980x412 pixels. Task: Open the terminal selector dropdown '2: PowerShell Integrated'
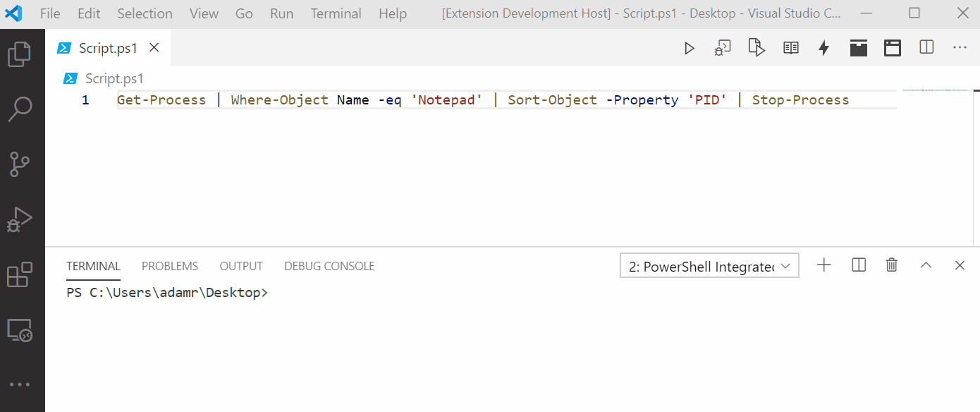(709, 266)
